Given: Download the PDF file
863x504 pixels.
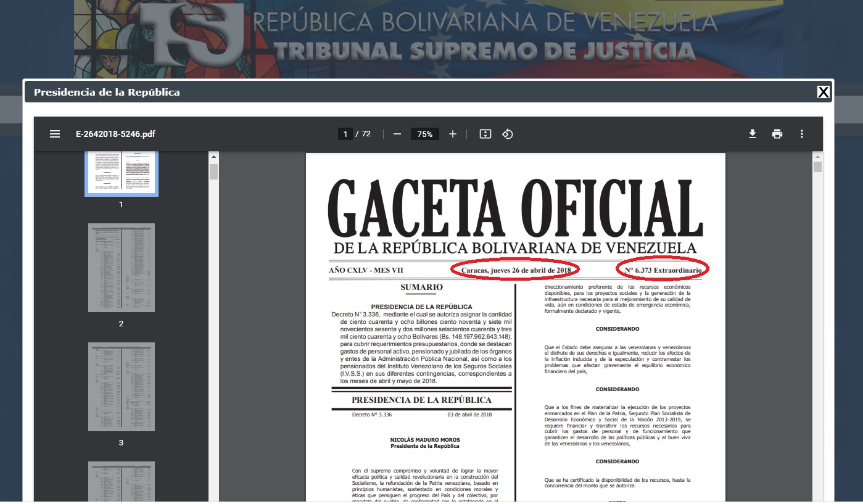Looking at the screenshot, I should coord(753,134).
